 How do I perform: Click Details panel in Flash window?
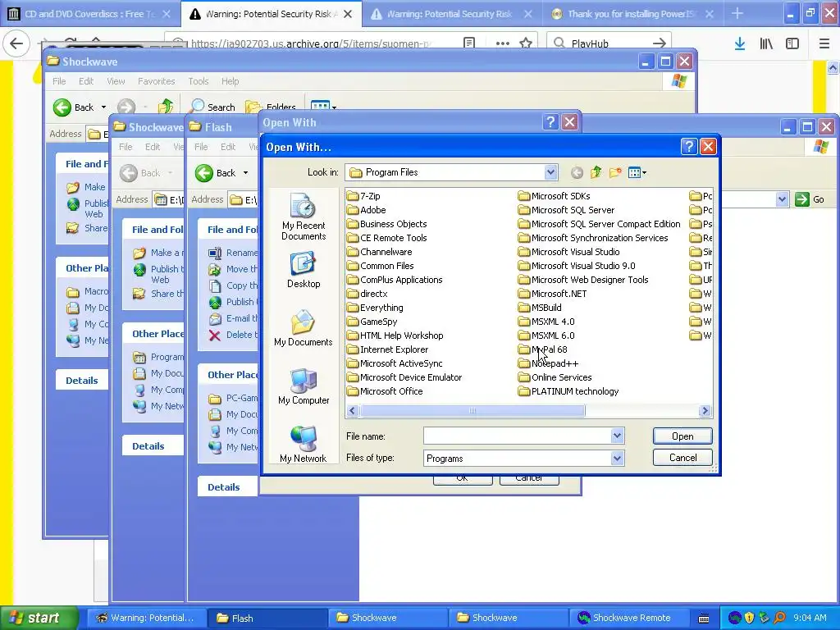pos(223,487)
